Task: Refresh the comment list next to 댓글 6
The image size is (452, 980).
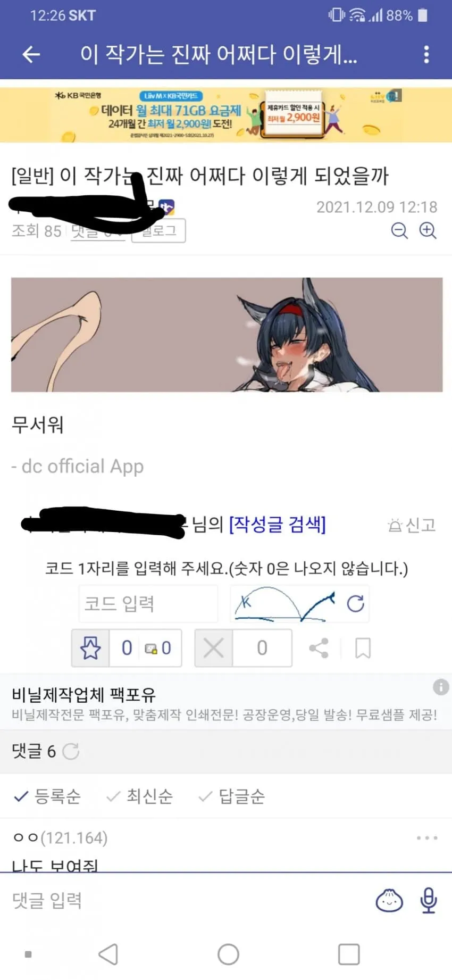Action: click(x=71, y=751)
